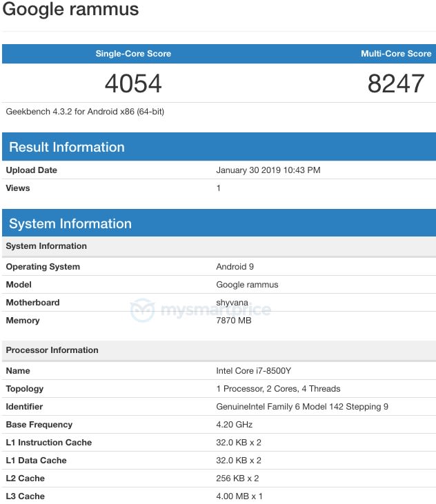
Task: Select the L2 Cache label
Action: pos(25,478)
